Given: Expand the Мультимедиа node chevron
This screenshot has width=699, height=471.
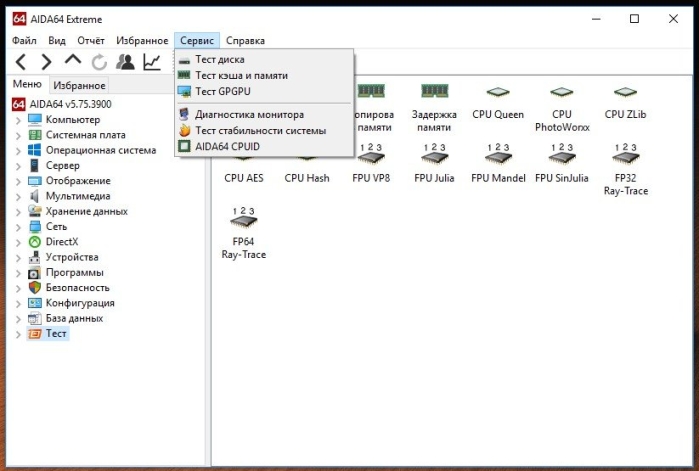Looking at the screenshot, I should tap(18, 197).
